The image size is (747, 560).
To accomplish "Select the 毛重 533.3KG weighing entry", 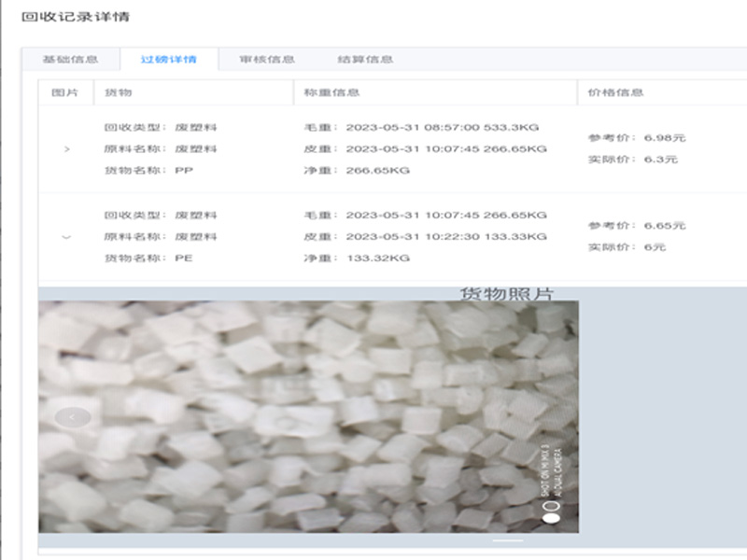I will (x=421, y=127).
